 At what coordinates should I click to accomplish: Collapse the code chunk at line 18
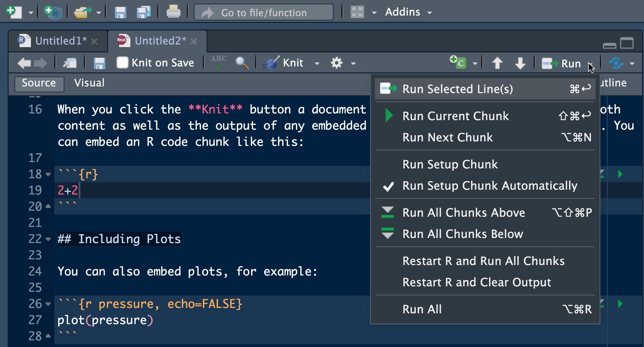coord(48,174)
